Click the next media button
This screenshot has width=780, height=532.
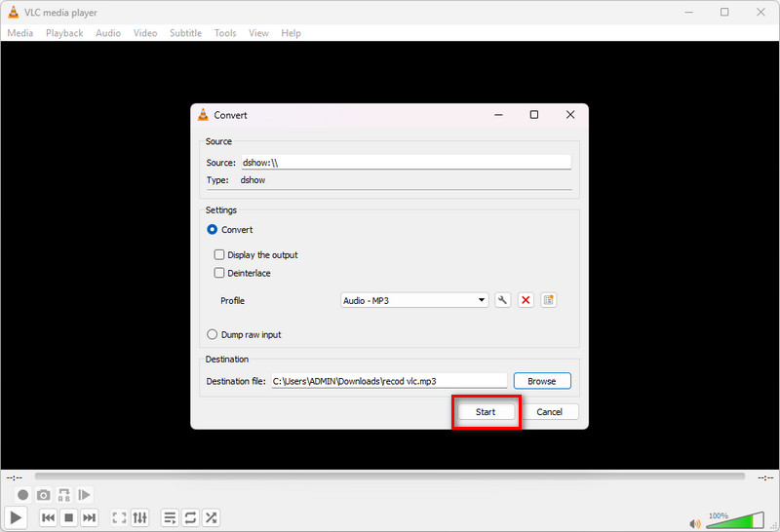89,517
